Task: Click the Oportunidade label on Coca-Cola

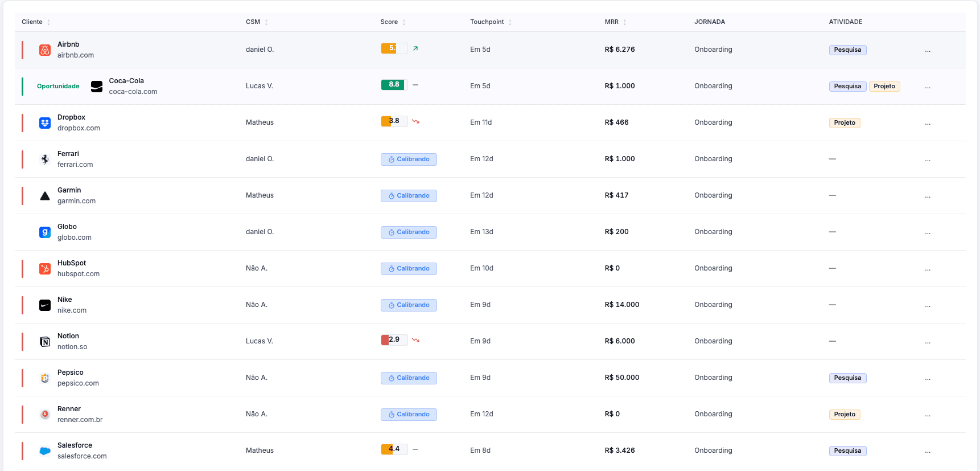Action: 58,87
